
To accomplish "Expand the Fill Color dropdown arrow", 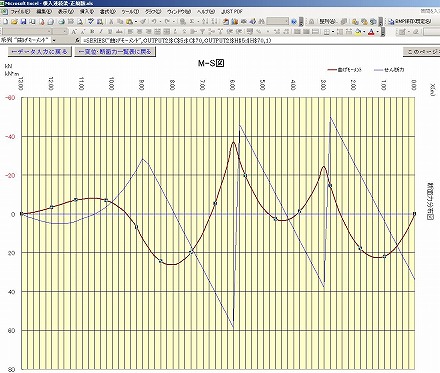I will [x=364, y=32].
